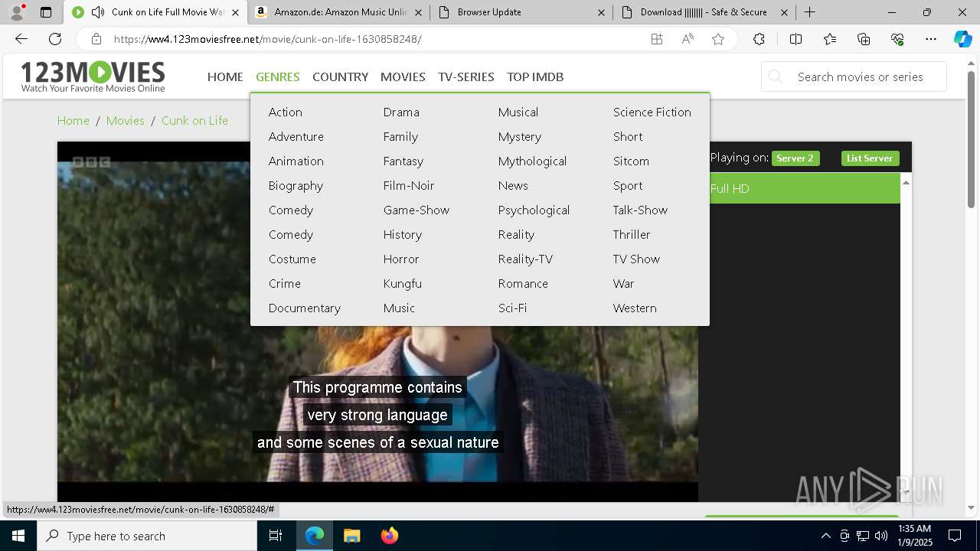980x551 pixels.
Task: Switch to Browser Update tab
Action: (x=521, y=12)
